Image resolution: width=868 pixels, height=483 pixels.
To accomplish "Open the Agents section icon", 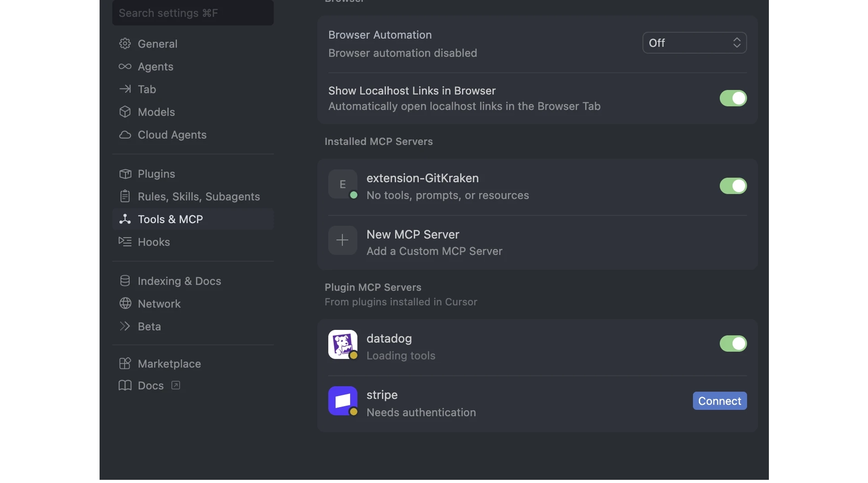I will pos(125,66).
